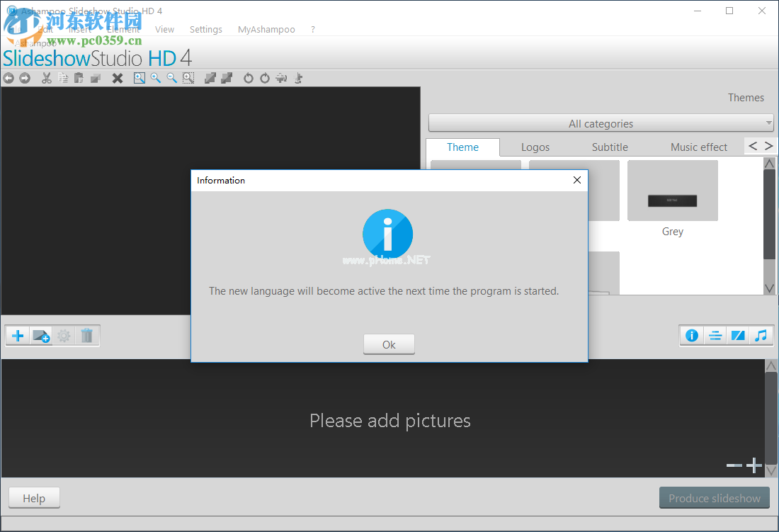Click the subtitle lines icon near the music note
This screenshot has height=532, width=779.
tap(715, 335)
